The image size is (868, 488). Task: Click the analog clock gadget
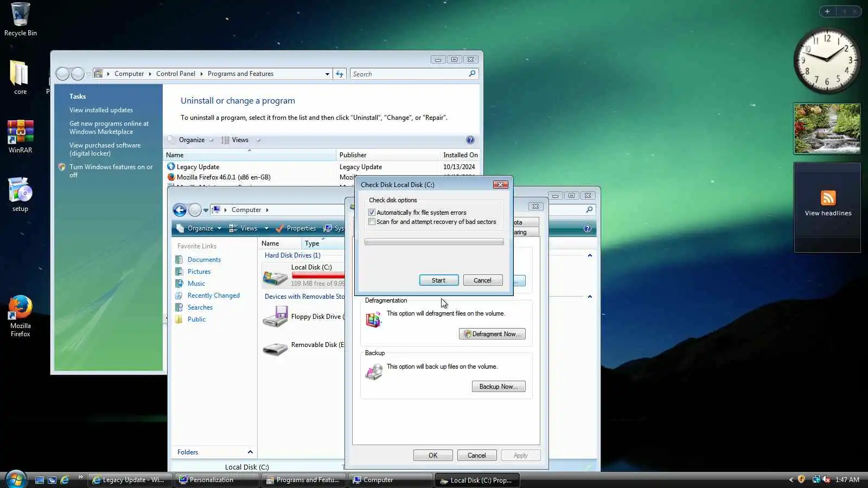(x=827, y=60)
